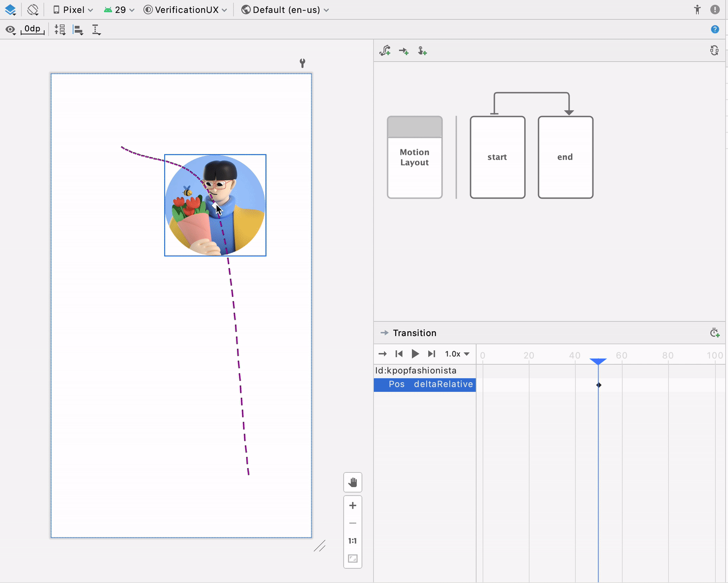Click the create transition icon
The width and height of the screenshot is (728, 583).
[x=404, y=51]
